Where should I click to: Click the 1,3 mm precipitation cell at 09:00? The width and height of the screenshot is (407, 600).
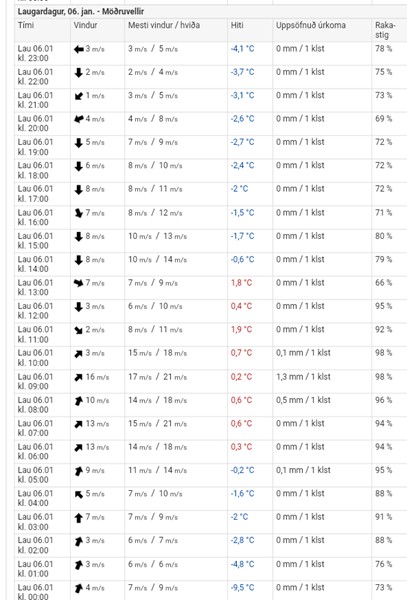[303, 377]
